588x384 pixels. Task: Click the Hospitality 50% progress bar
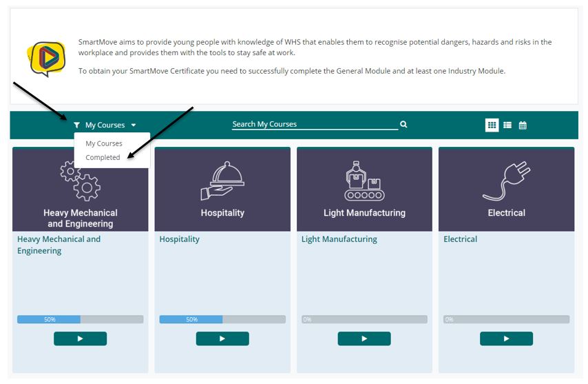[x=222, y=319]
